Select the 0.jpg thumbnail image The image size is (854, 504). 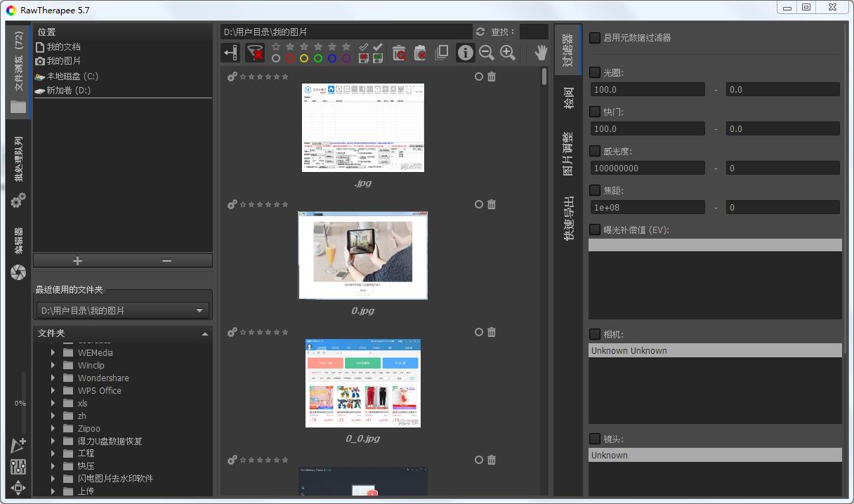point(363,256)
